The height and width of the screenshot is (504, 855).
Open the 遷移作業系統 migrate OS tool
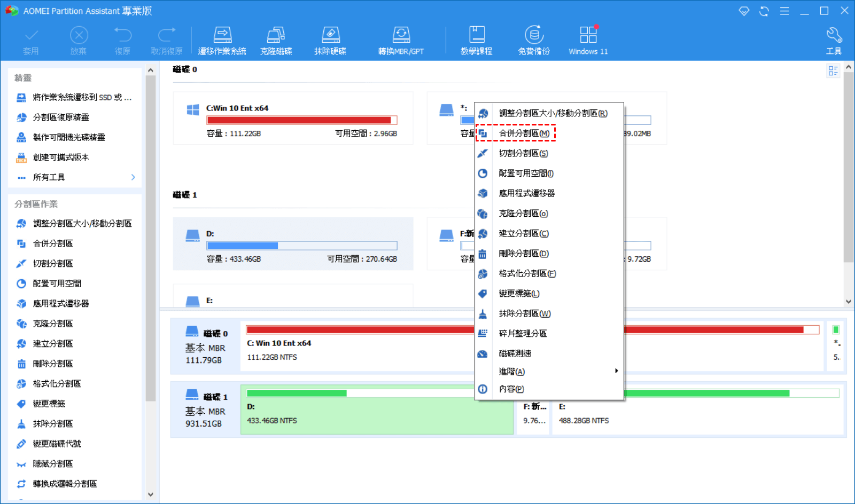coord(222,41)
